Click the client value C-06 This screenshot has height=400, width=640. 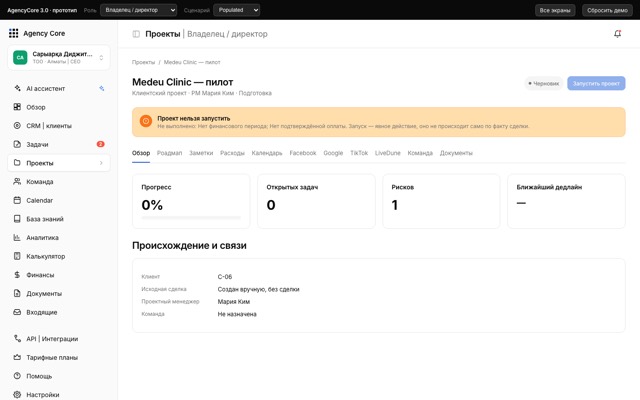(225, 277)
